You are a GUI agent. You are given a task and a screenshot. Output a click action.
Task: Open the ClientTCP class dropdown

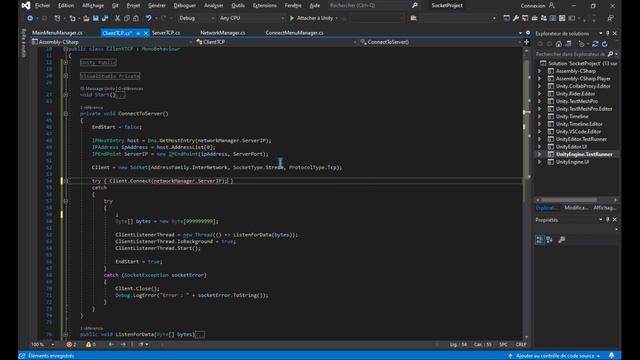pyautogui.click(x=276, y=42)
